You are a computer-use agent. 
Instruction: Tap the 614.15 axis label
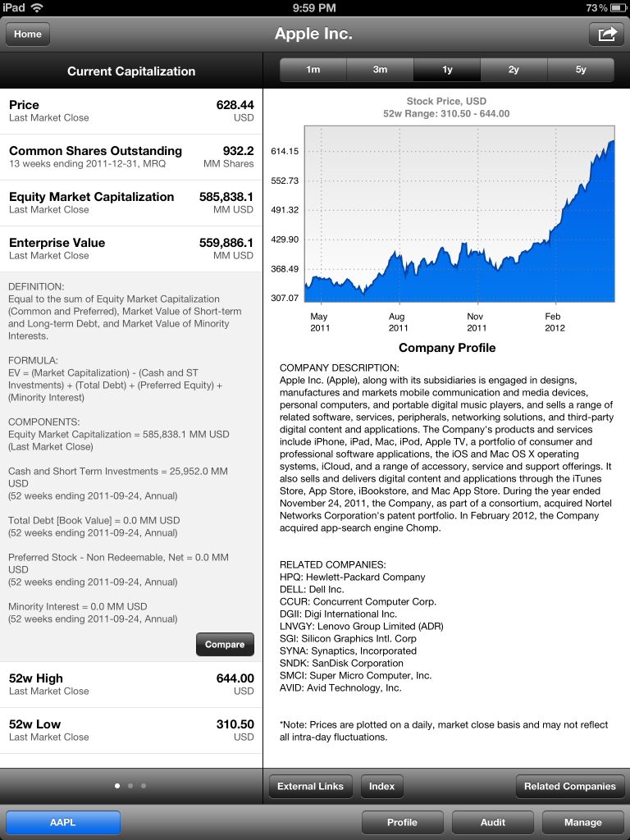(x=285, y=151)
